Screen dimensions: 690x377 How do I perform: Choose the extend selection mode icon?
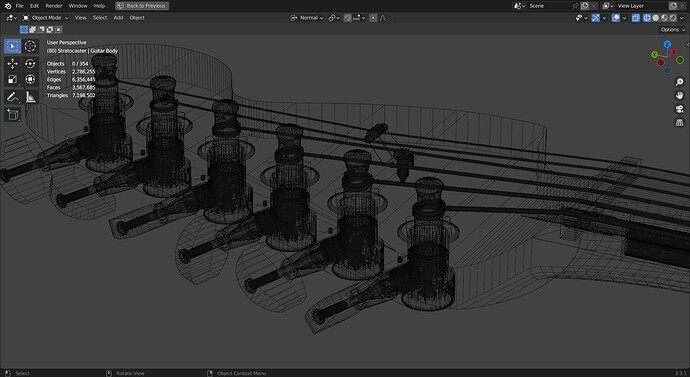click(x=33, y=29)
